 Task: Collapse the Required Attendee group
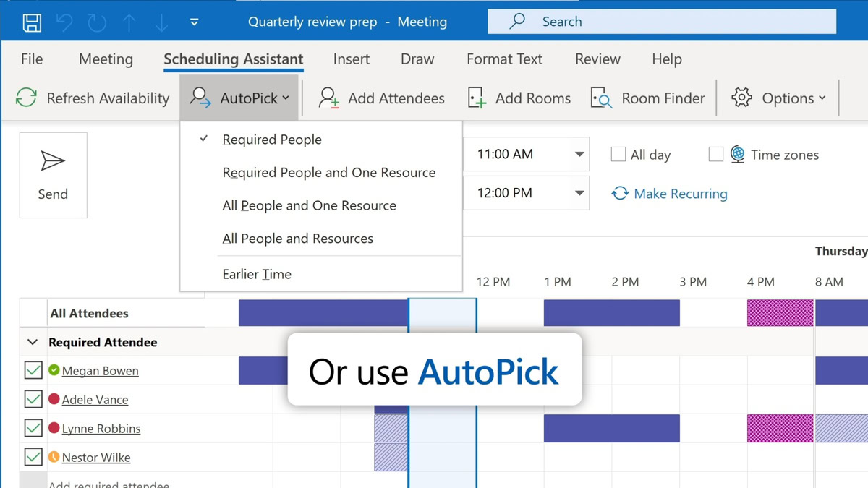click(x=33, y=342)
